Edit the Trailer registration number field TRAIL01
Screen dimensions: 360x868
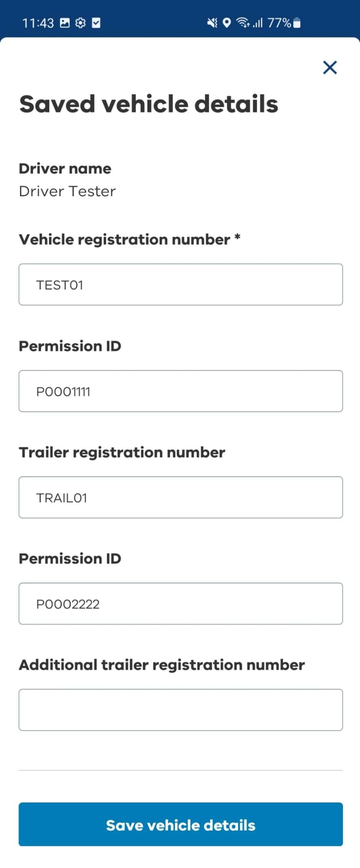coord(180,498)
